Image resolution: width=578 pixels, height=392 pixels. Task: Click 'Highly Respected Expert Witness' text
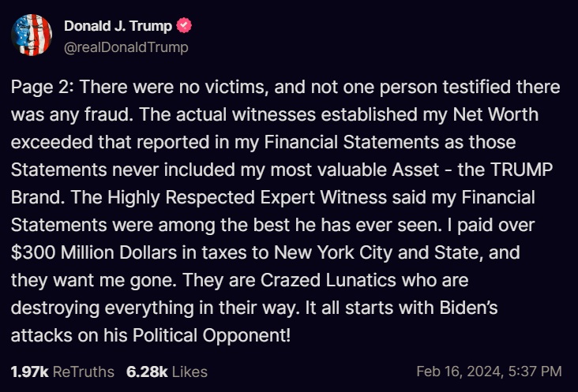[x=247, y=198]
